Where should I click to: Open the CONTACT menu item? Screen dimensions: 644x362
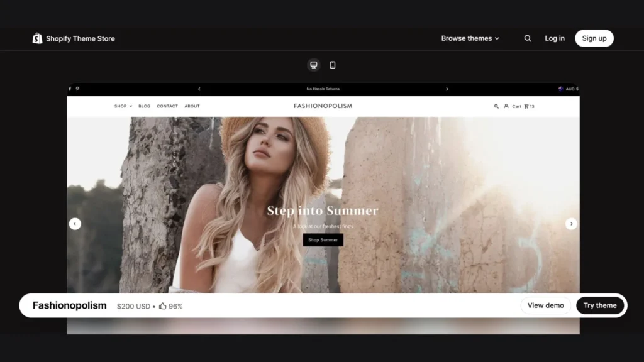tap(167, 106)
